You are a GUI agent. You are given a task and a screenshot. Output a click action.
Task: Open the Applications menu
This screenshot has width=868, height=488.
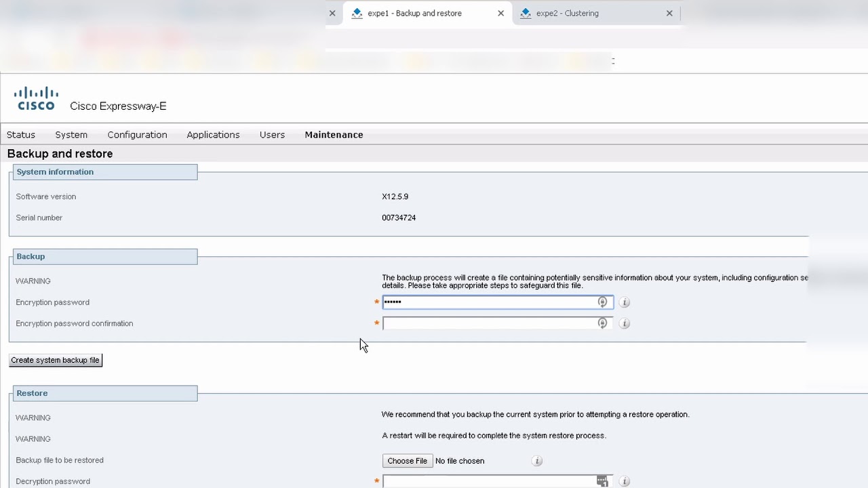[x=213, y=135]
